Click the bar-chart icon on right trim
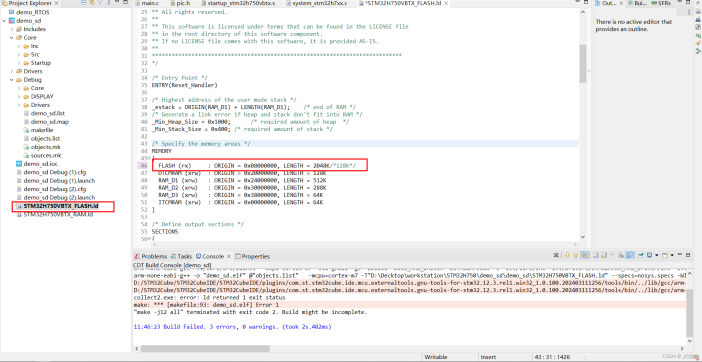This screenshot has width=702, height=362. 698,19
